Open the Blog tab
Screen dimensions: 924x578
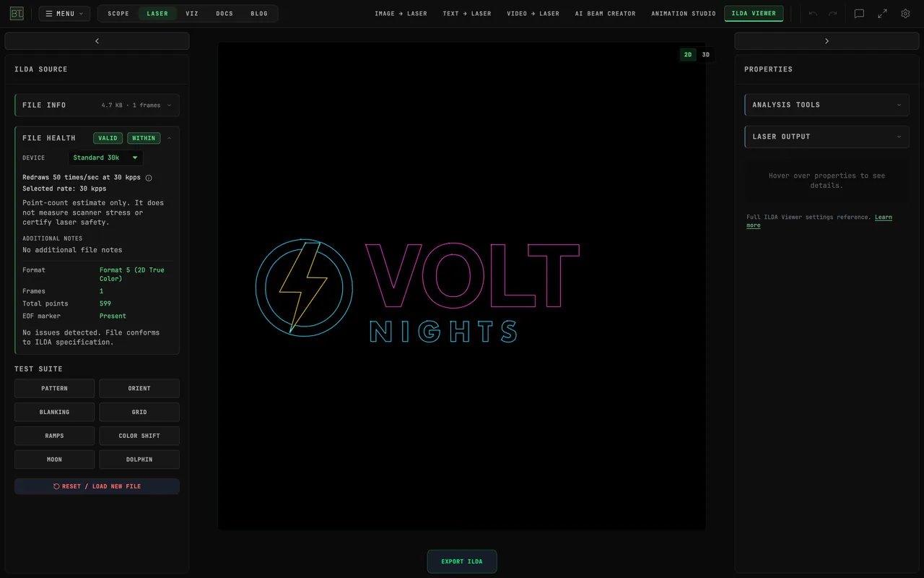click(259, 14)
